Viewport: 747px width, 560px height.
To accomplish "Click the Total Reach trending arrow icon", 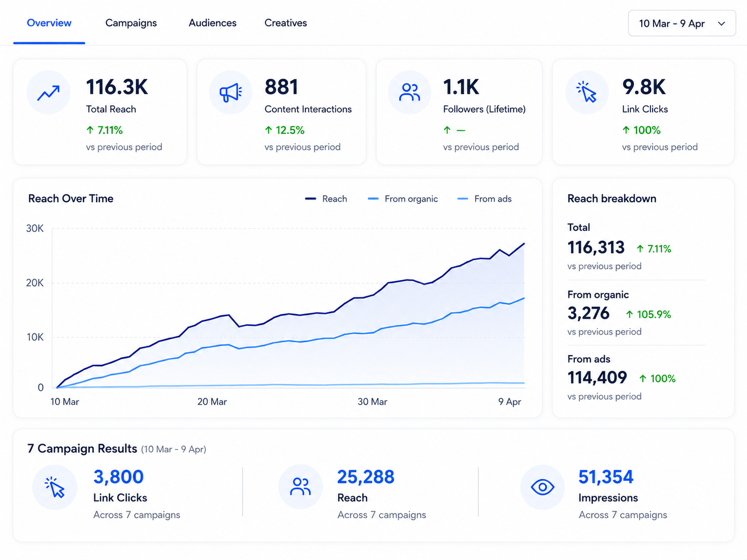I will (x=48, y=93).
